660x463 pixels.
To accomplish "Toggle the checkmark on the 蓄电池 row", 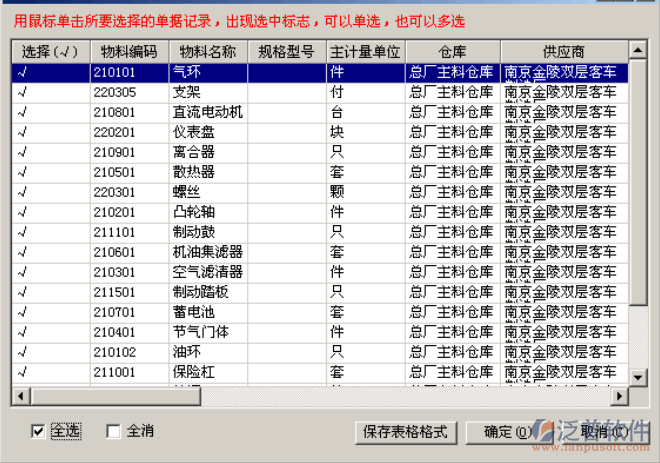I will [50, 312].
